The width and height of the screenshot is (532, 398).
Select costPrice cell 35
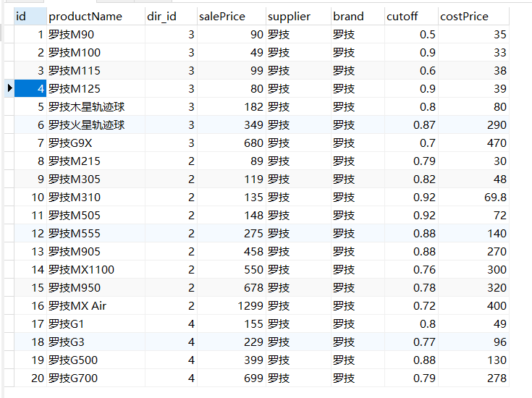pyautogui.click(x=473, y=34)
